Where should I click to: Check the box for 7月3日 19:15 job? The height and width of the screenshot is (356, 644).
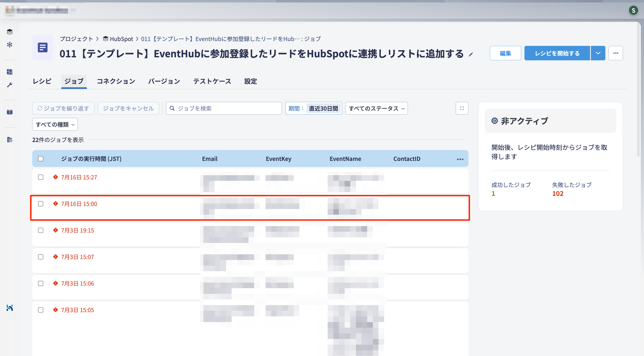tap(41, 230)
